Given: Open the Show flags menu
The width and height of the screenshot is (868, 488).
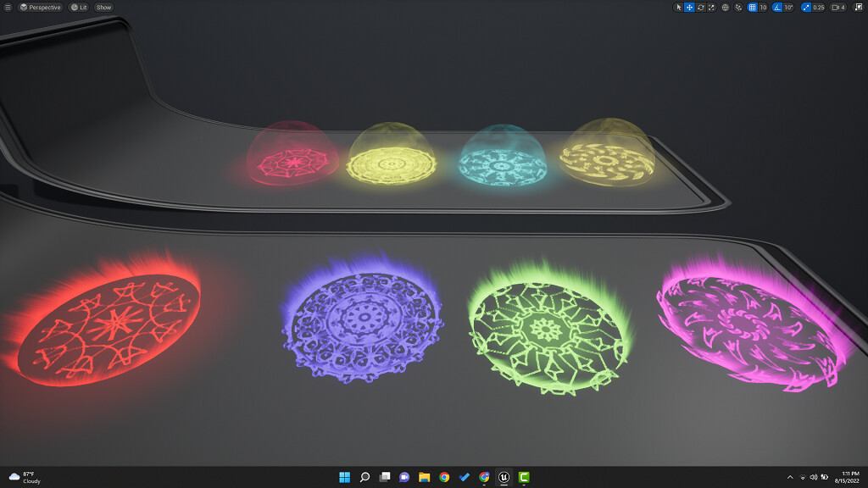Looking at the screenshot, I should tap(103, 8).
